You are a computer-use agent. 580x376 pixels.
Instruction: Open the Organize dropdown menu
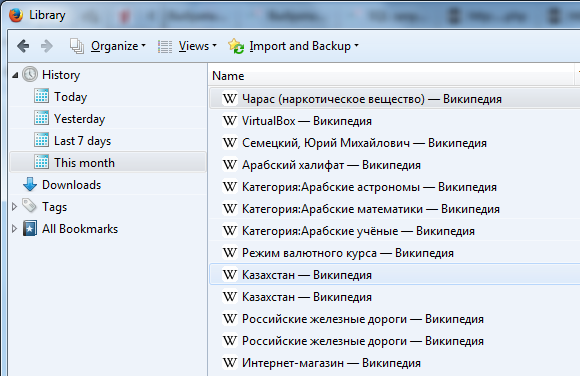pos(118,46)
